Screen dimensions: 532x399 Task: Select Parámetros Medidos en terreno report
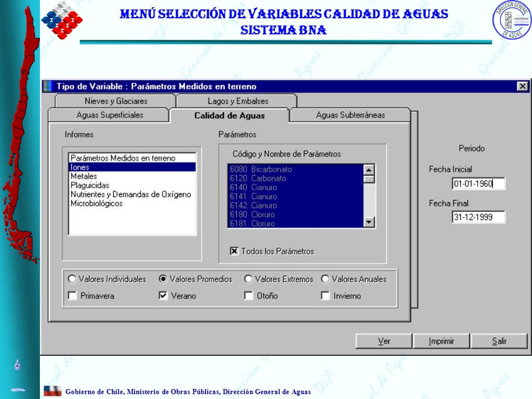click(132, 158)
